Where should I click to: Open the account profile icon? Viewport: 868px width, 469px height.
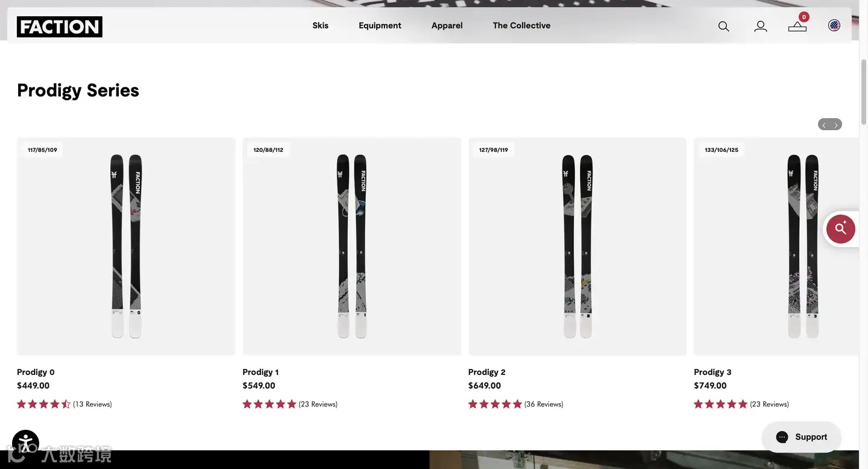click(761, 27)
